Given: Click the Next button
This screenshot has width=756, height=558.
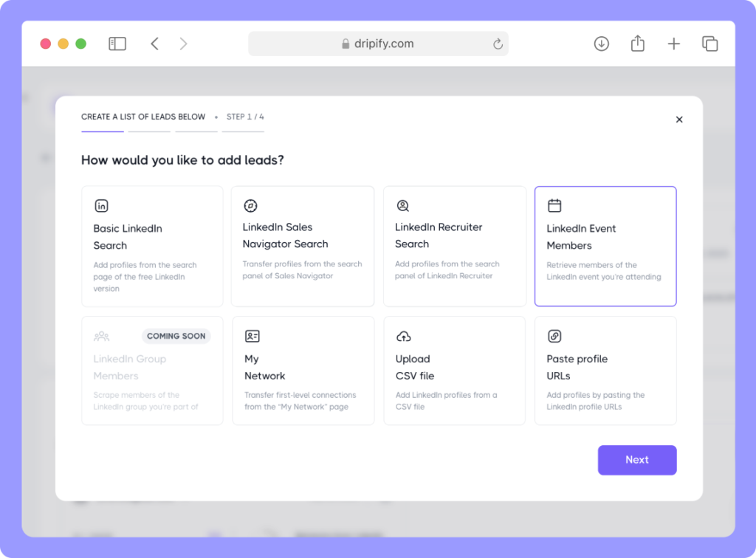Looking at the screenshot, I should coord(637,460).
